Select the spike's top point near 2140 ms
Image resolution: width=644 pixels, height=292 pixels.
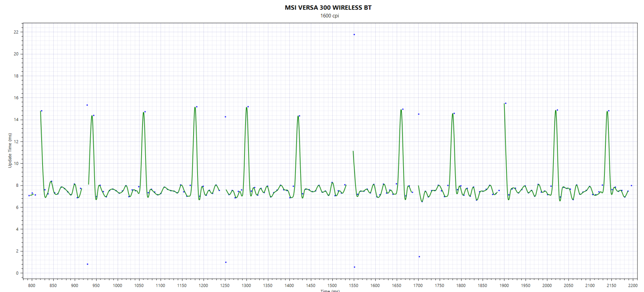point(608,111)
